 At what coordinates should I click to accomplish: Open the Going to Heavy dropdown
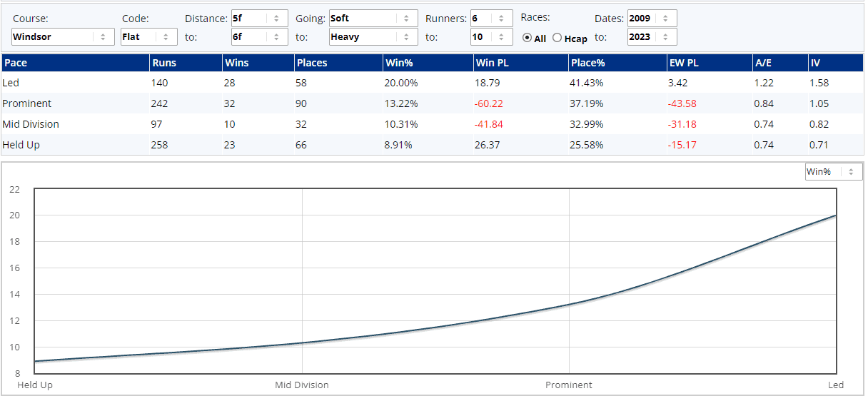(x=373, y=36)
